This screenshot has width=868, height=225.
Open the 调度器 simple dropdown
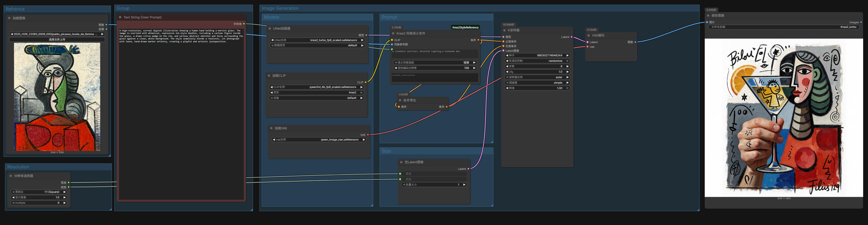[x=537, y=82]
